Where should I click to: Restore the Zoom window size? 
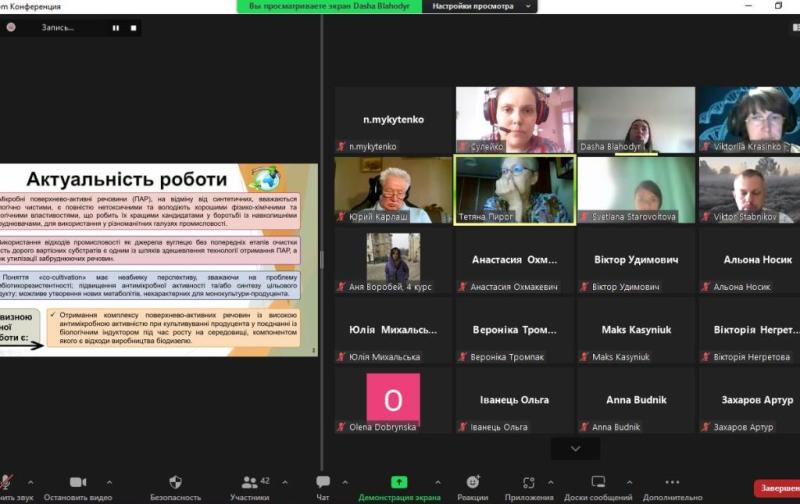779,6
